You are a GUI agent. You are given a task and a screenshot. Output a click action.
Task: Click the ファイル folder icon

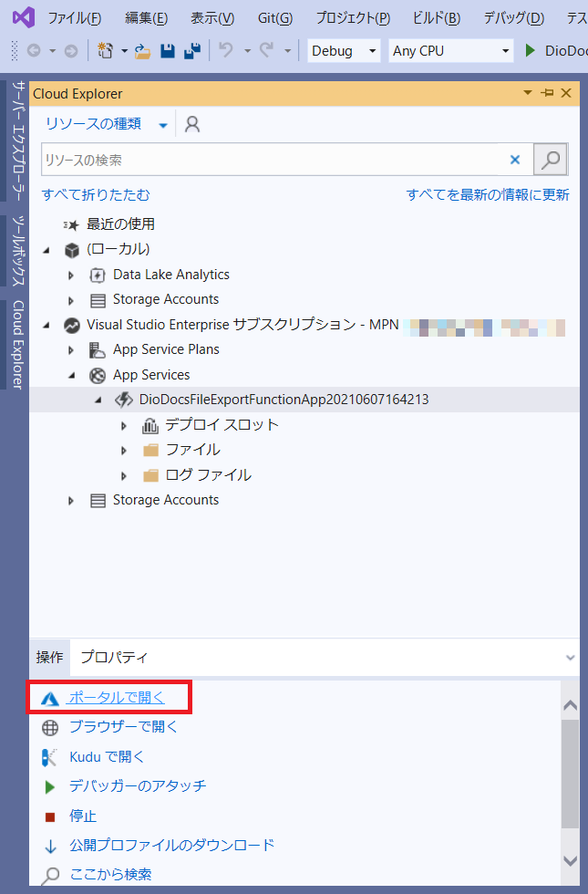pos(150,451)
